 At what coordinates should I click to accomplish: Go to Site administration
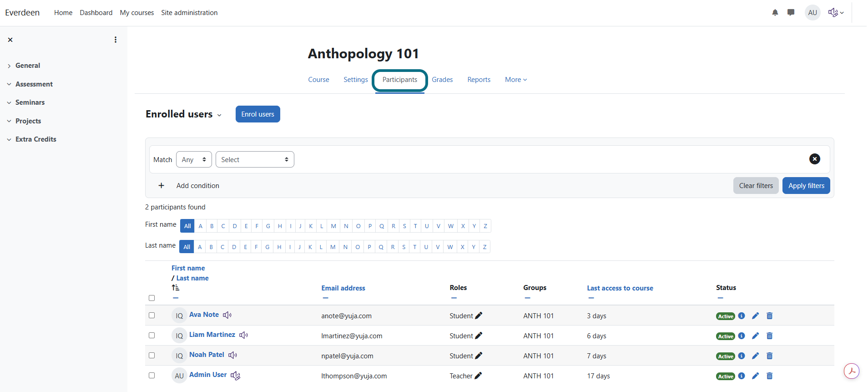point(189,13)
